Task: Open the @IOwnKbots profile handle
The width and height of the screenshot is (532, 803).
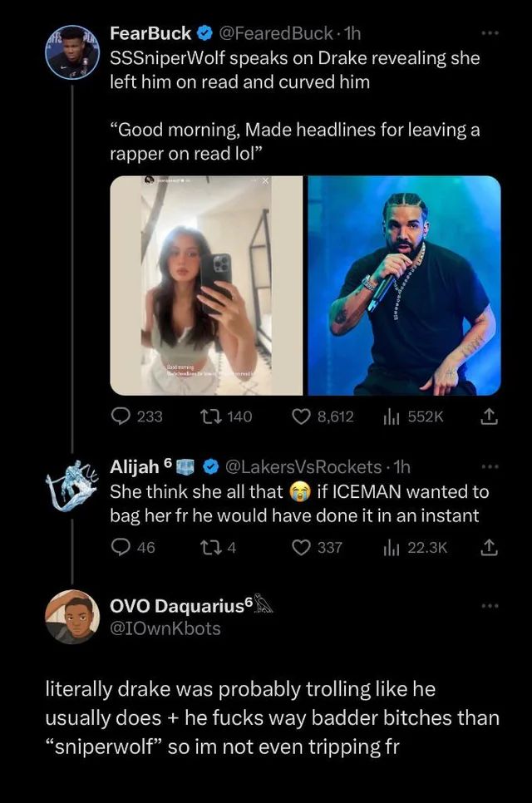Action: click(x=165, y=628)
